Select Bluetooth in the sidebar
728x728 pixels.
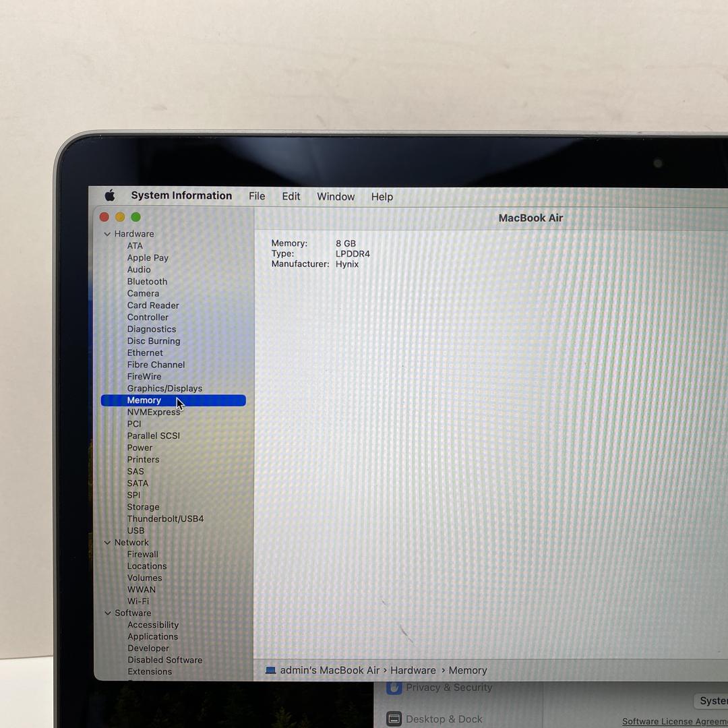click(x=147, y=281)
